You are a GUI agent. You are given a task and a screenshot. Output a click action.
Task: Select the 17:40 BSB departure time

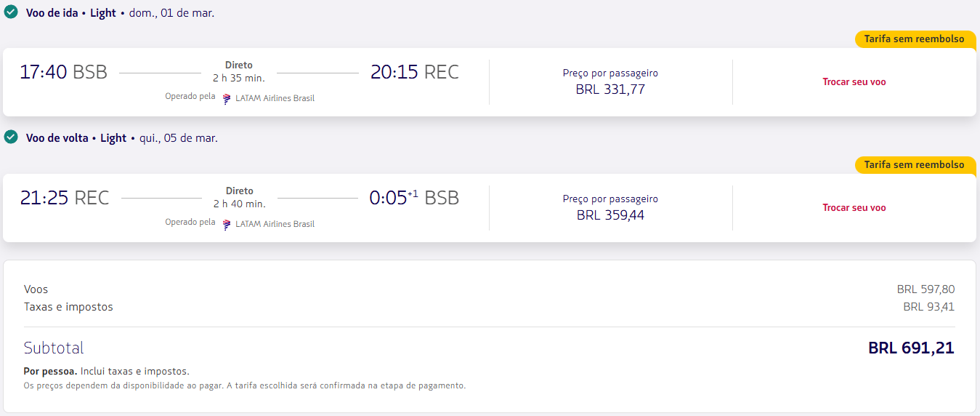(x=63, y=73)
